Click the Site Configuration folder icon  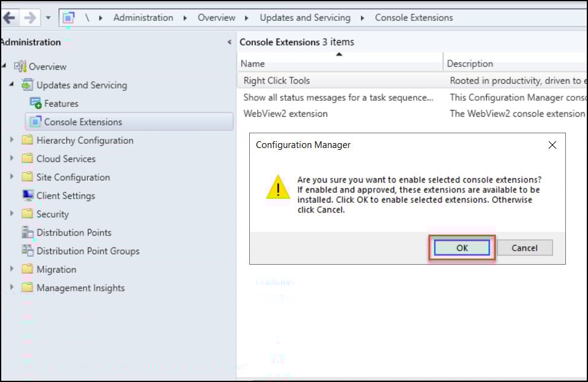[28, 177]
